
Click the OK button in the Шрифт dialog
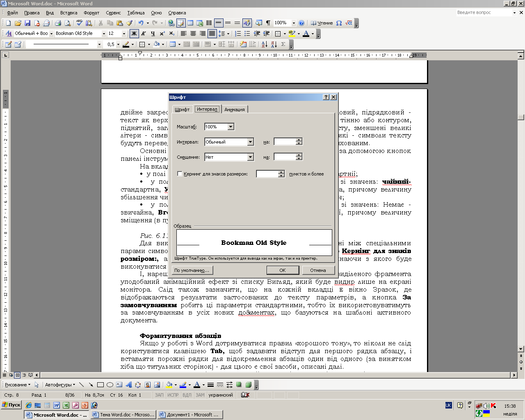pyautogui.click(x=283, y=270)
